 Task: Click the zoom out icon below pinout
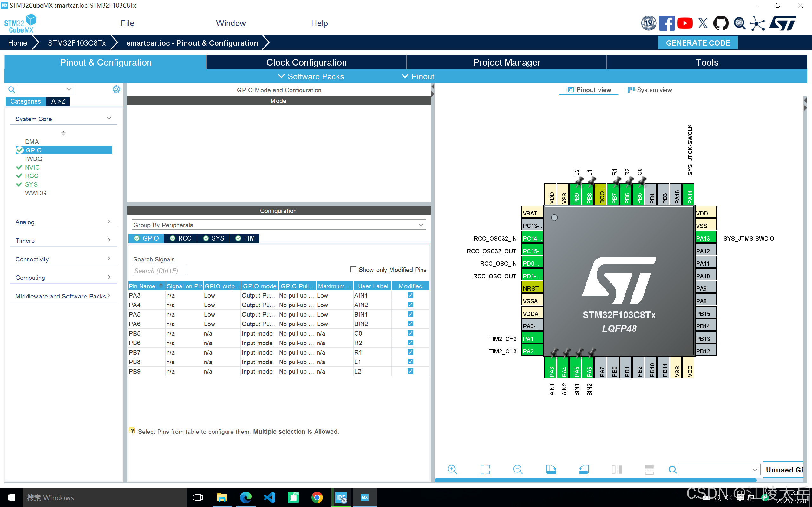[x=518, y=469]
